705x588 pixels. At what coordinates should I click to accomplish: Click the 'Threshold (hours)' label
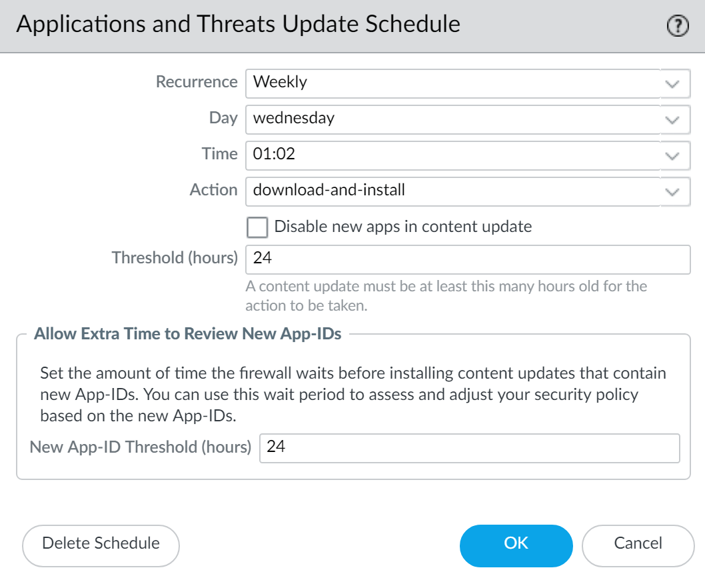point(175,258)
